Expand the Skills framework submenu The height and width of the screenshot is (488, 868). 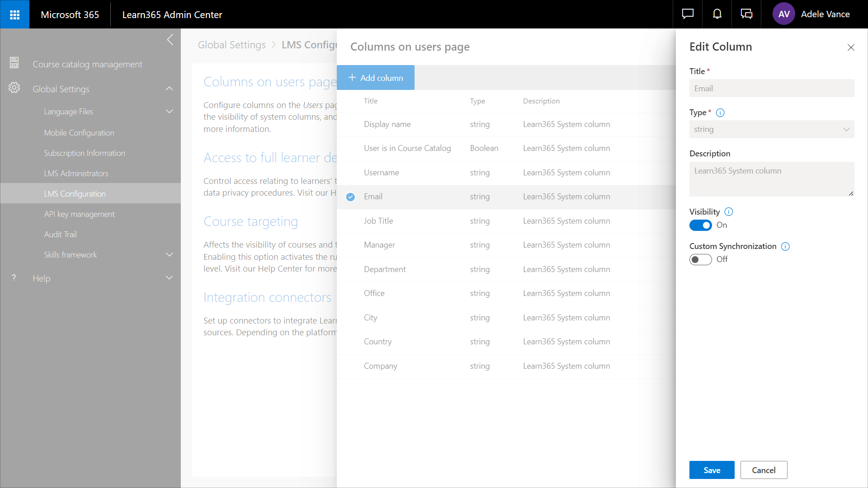pyautogui.click(x=170, y=255)
